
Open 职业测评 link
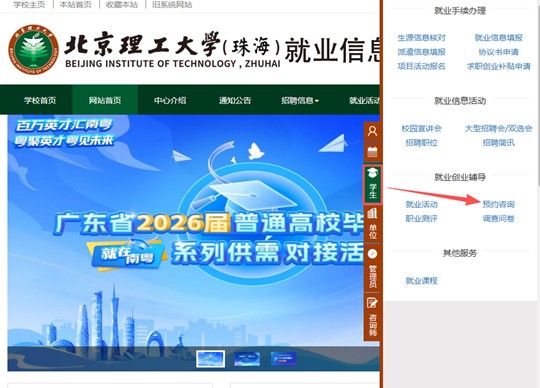421,218
